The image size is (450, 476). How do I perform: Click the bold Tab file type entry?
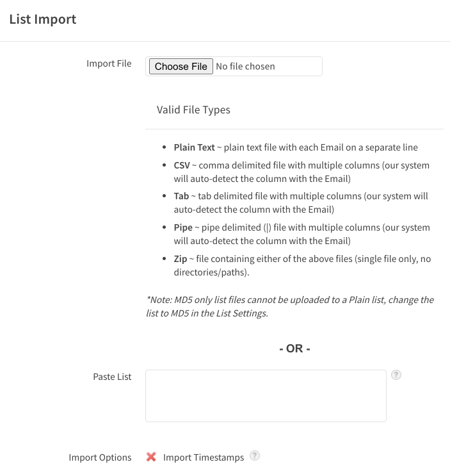pyautogui.click(x=181, y=196)
